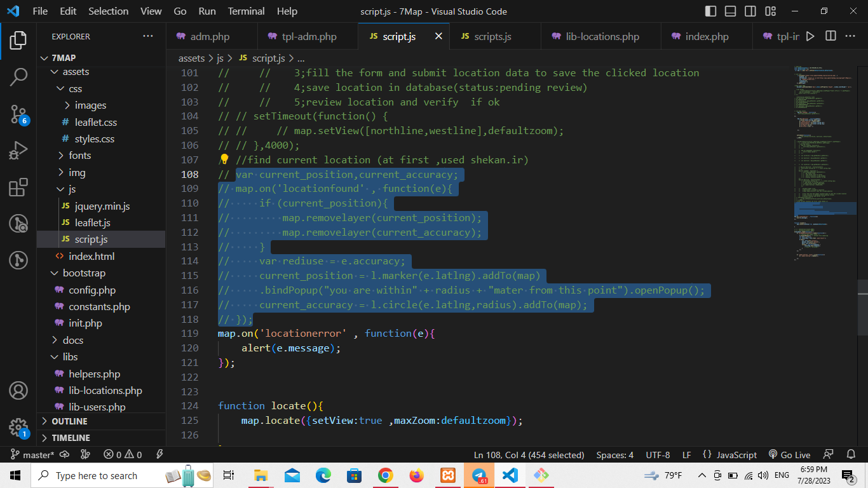The image size is (868, 488).
Task: Toggle Primary Side Bar layout button
Action: point(711,11)
